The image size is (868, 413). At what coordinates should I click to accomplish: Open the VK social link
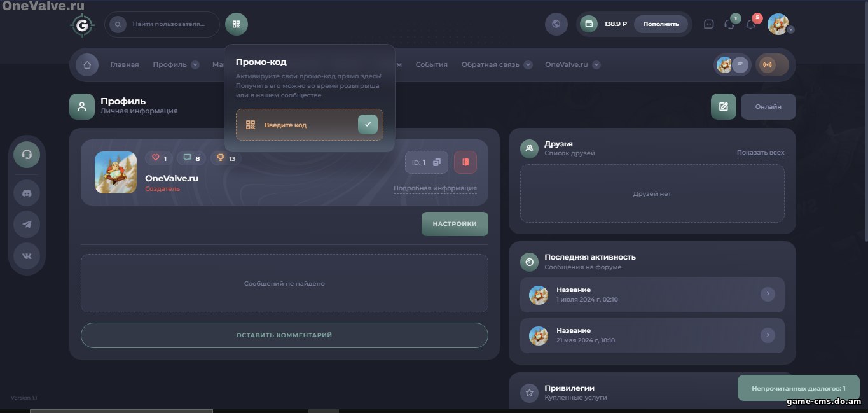coord(27,256)
